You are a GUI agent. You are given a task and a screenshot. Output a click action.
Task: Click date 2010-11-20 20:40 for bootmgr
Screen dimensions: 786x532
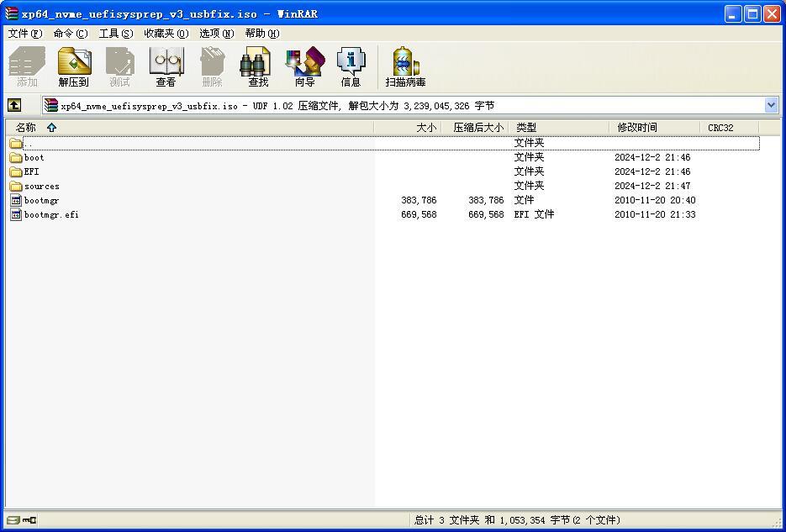(655, 200)
